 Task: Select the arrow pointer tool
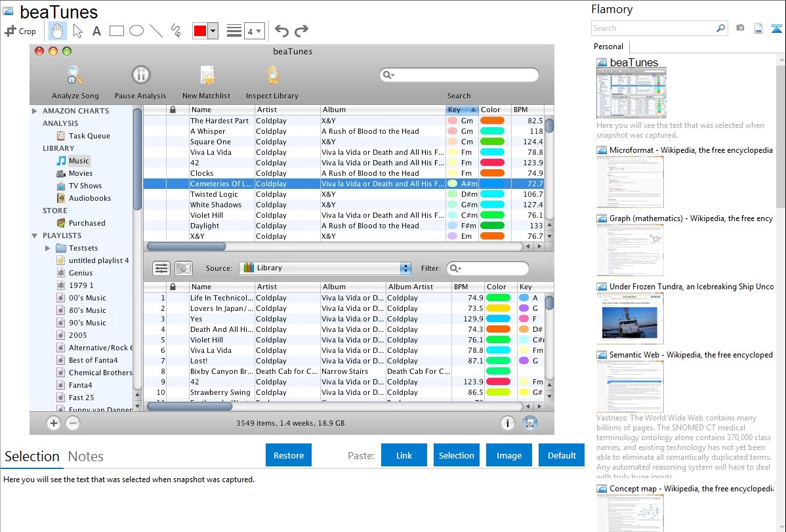[77, 31]
